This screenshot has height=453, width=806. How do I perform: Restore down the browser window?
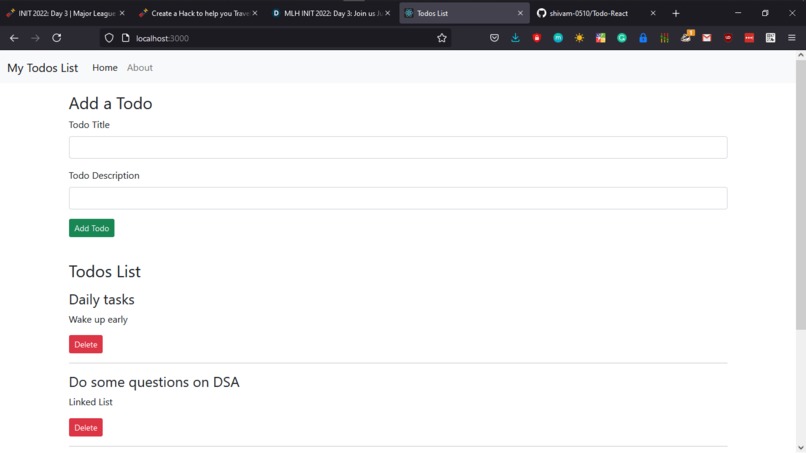(x=765, y=13)
